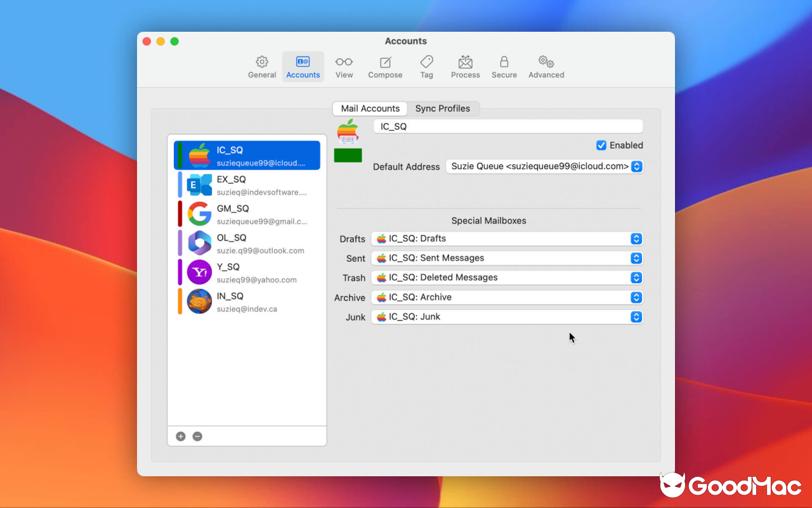This screenshot has height=508, width=812.
Task: Open the Default Address dropdown
Action: point(636,166)
